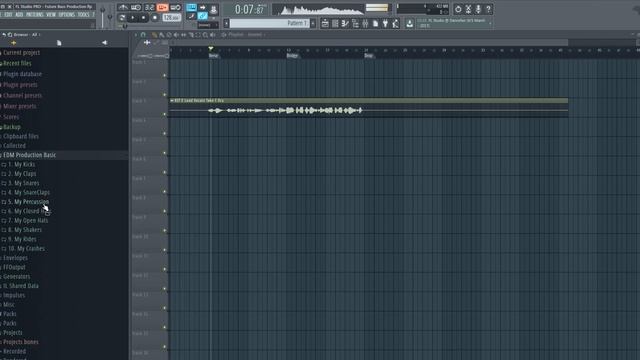Stop playback with the transport stop button
This screenshot has width=640, height=360.
[143, 18]
